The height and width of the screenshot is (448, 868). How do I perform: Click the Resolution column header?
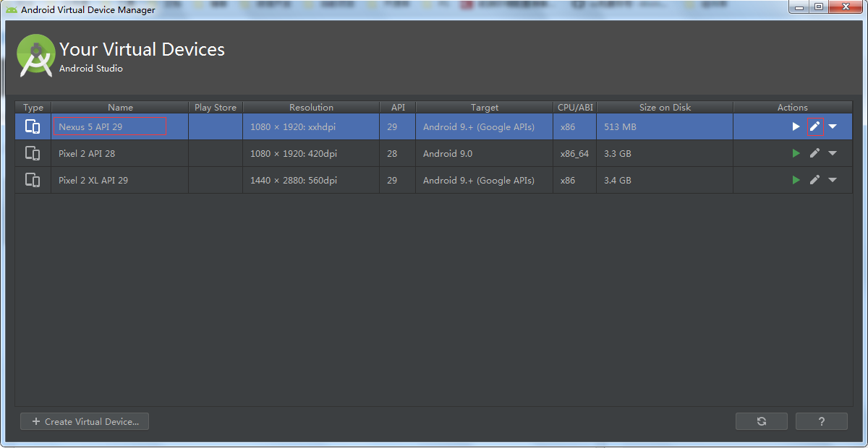[x=311, y=107]
